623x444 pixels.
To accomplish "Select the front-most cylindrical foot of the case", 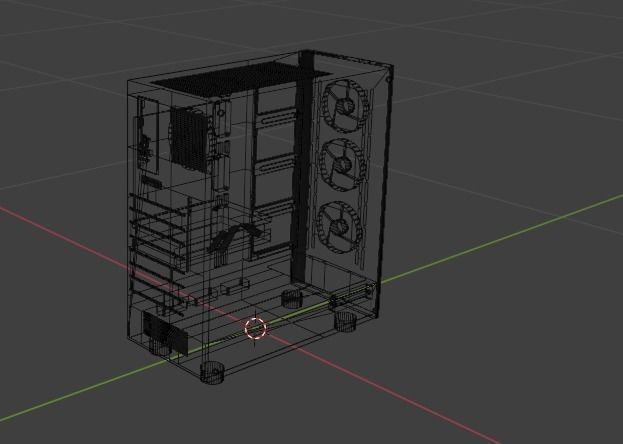I will coord(212,373).
